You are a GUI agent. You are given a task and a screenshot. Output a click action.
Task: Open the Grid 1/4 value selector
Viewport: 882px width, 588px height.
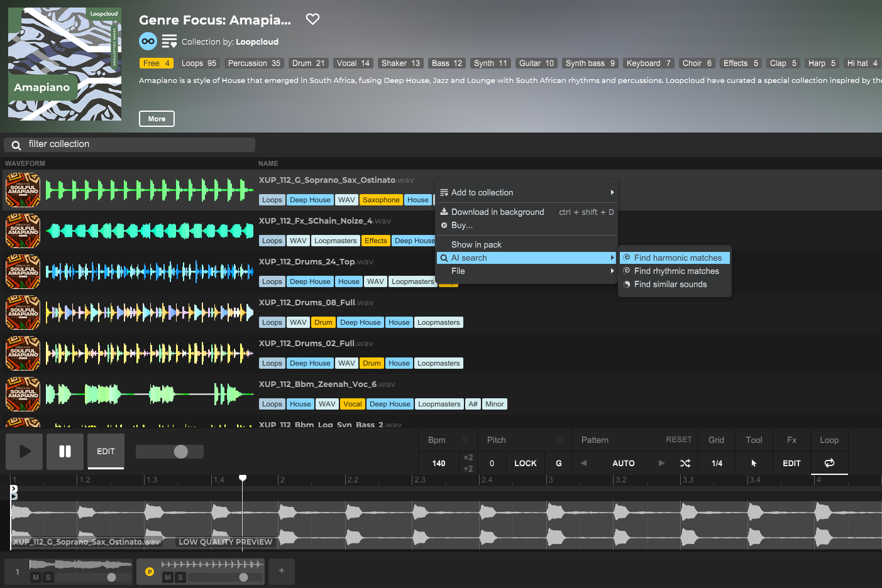(717, 463)
